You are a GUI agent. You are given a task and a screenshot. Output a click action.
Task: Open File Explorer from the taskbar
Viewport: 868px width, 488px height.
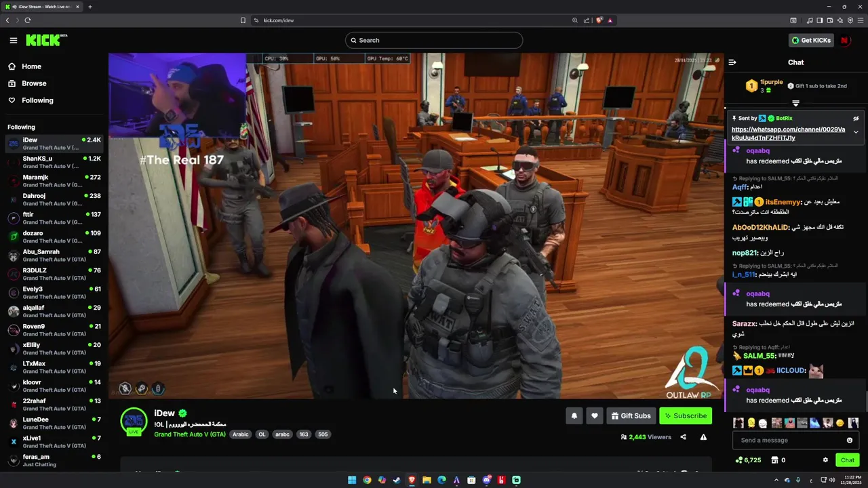pos(427,480)
